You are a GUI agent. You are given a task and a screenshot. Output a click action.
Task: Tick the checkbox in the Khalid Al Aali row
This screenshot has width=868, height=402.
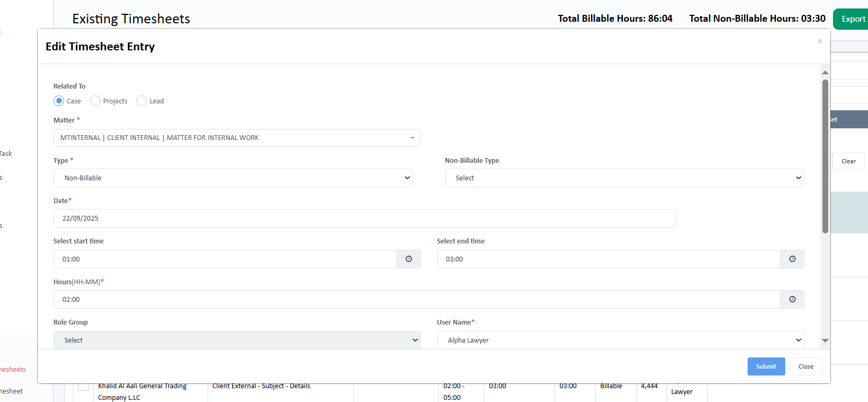coord(83,387)
